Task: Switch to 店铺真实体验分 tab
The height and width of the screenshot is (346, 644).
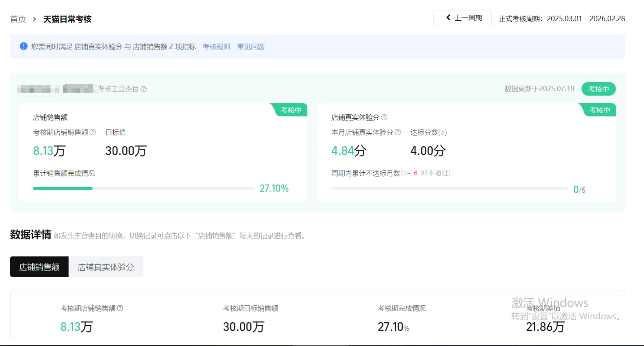Action: pos(106,267)
